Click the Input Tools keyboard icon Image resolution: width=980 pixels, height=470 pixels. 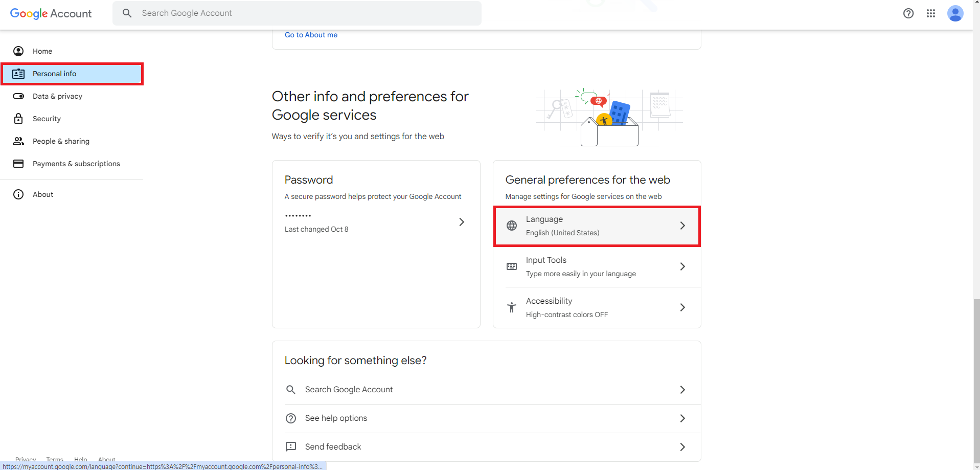click(x=512, y=266)
